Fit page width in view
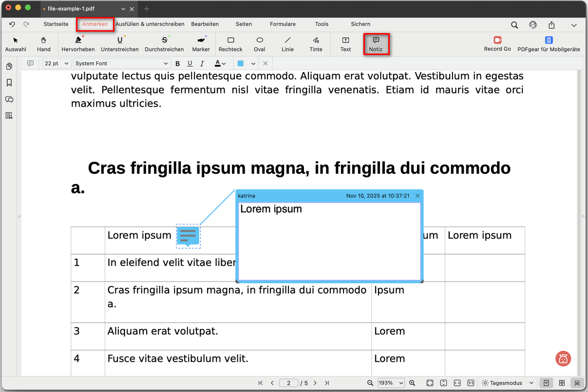The image size is (588, 392). coord(457,383)
